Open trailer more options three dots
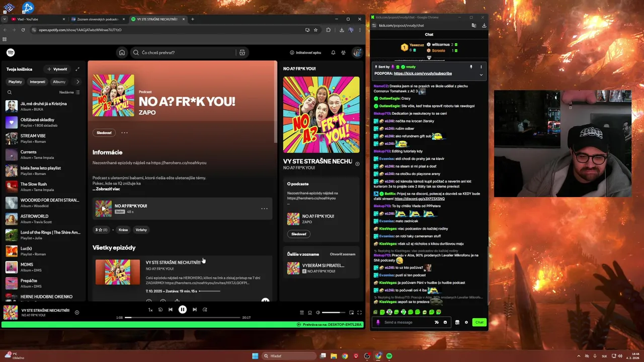This screenshot has height=362, width=644. (264, 209)
